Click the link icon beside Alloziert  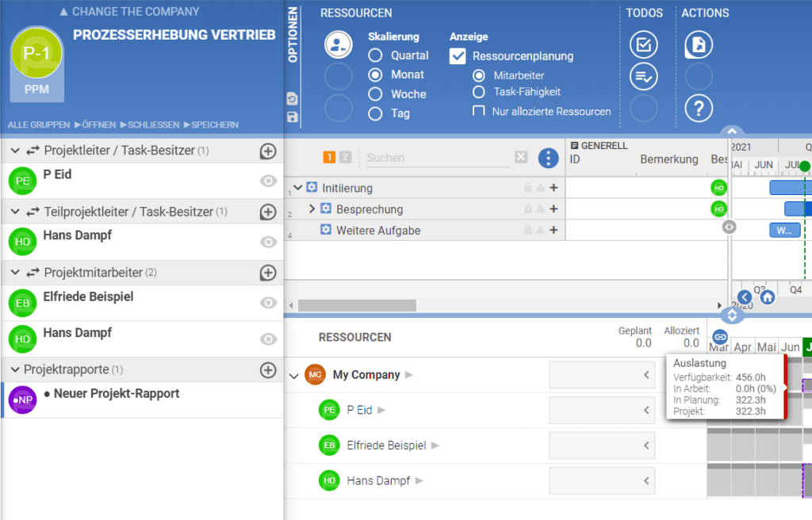pos(720,337)
